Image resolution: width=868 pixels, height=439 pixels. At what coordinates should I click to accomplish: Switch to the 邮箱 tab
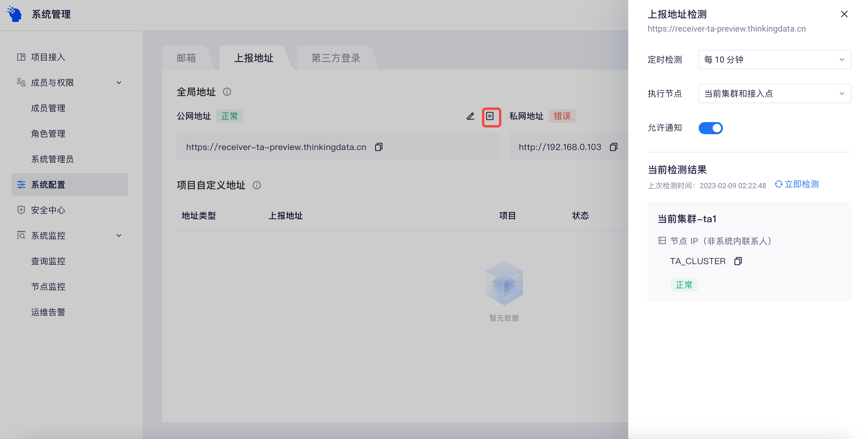pos(187,58)
